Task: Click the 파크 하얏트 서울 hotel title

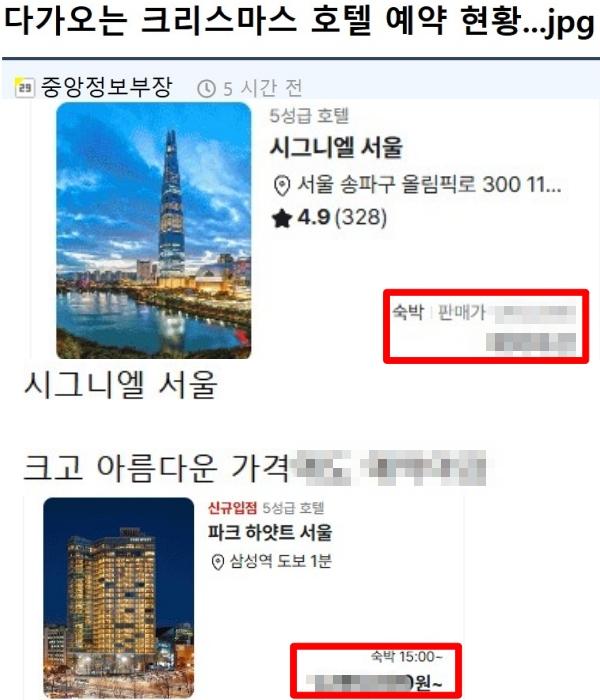Action: 270,533
